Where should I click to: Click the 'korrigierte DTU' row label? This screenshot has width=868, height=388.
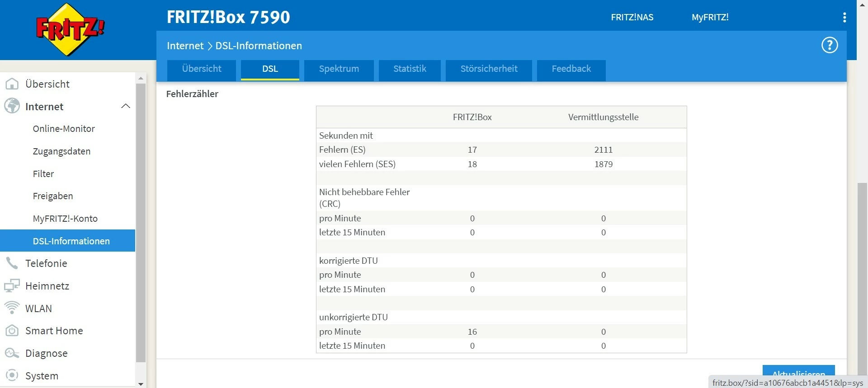coord(349,261)
